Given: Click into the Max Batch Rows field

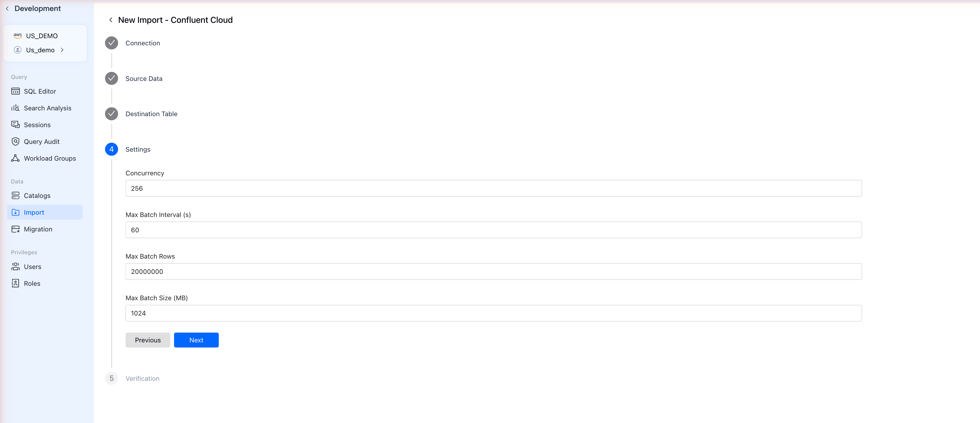Looking at the screenshot, I should pyautogui.click(x=493, y=272).
